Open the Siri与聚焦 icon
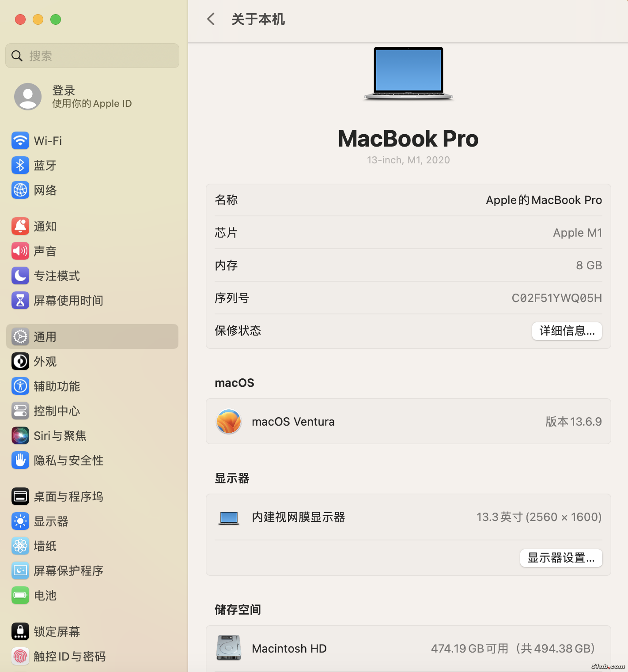Image resolution: width=628 pixels, height=672 pixels. tap(20, 436)
